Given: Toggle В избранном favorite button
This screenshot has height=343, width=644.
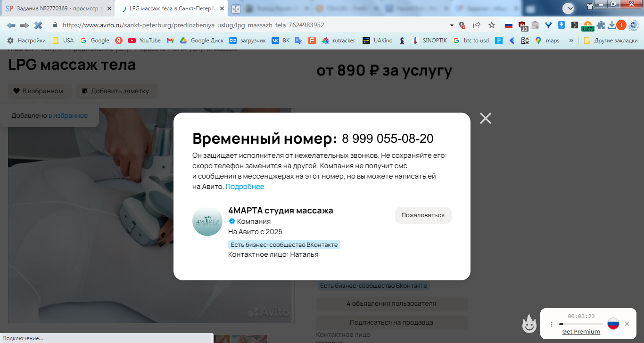Looking at the screenshot, I should click(x=39, y=91).
